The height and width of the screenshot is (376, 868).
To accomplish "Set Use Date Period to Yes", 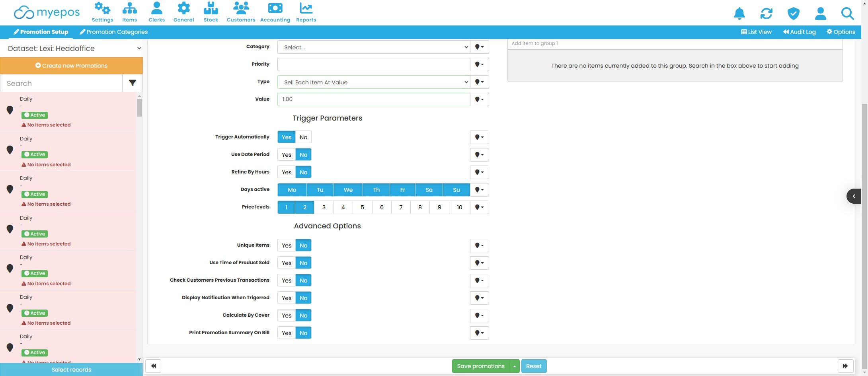I will coord(287,155).
